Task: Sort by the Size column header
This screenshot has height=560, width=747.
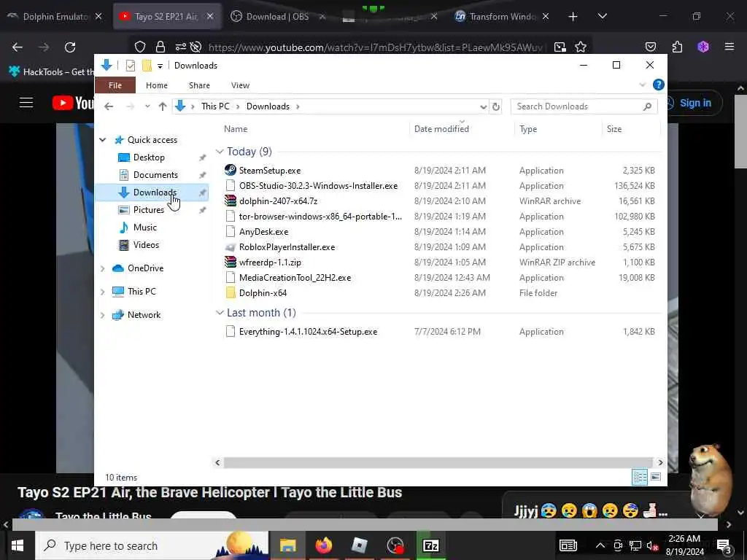Action: 614,128
